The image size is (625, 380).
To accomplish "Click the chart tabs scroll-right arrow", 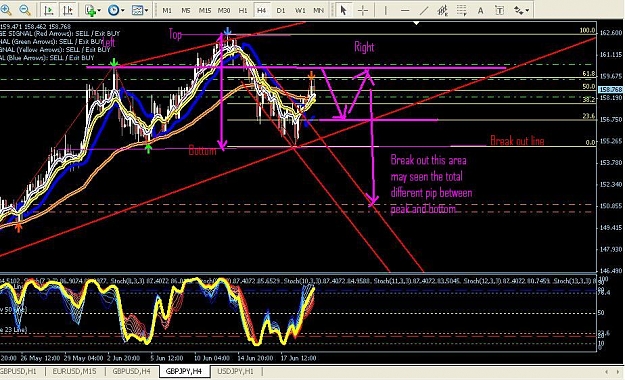I will click(x=619, y=372).
